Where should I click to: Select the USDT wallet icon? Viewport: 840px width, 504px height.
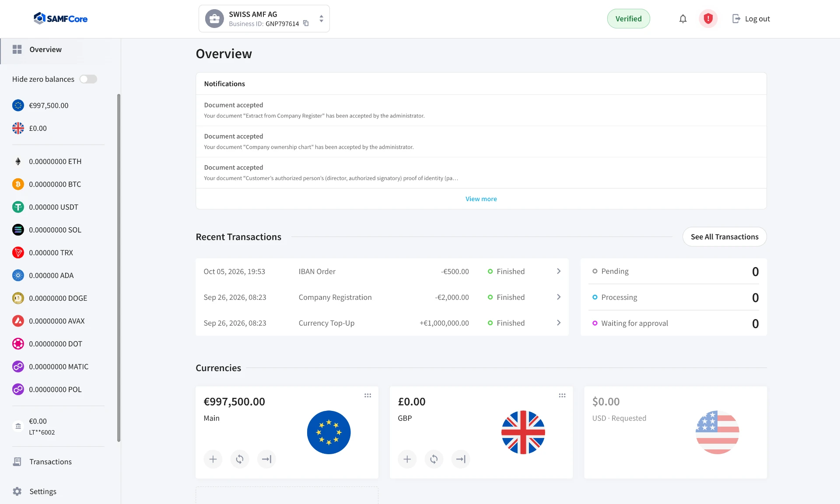click(x=18, y=207)
